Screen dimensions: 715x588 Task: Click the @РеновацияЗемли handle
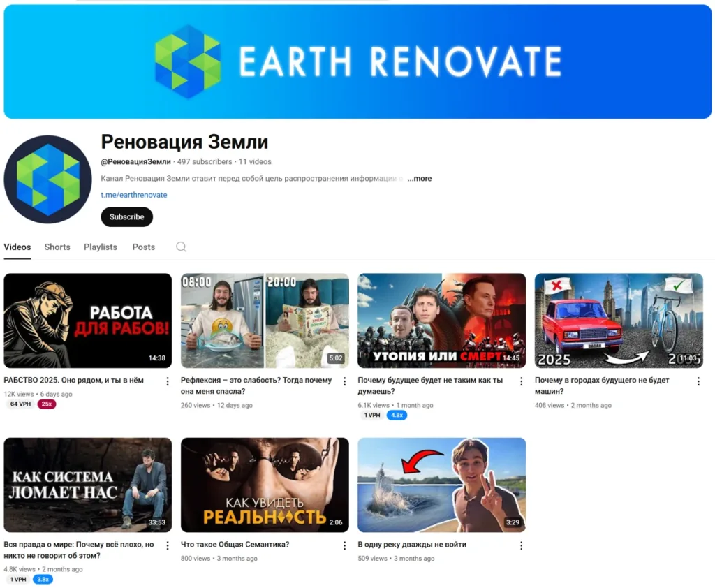click(136, 161)
